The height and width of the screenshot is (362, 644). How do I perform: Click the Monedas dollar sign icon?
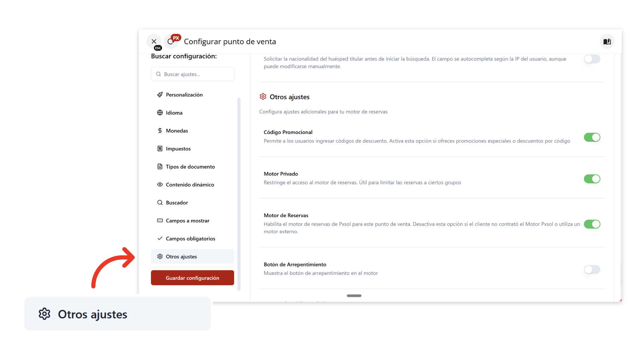click(x=160, y=131)
